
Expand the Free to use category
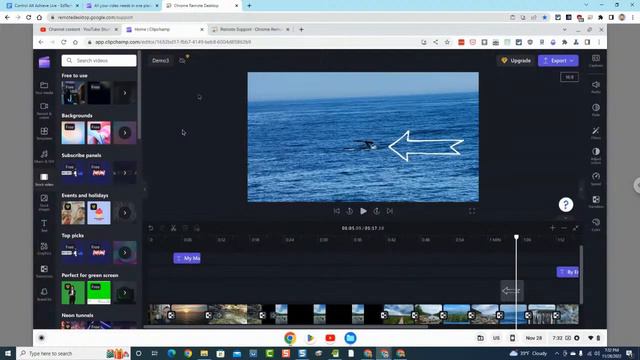pyautogui.click(x=125, y=93)
